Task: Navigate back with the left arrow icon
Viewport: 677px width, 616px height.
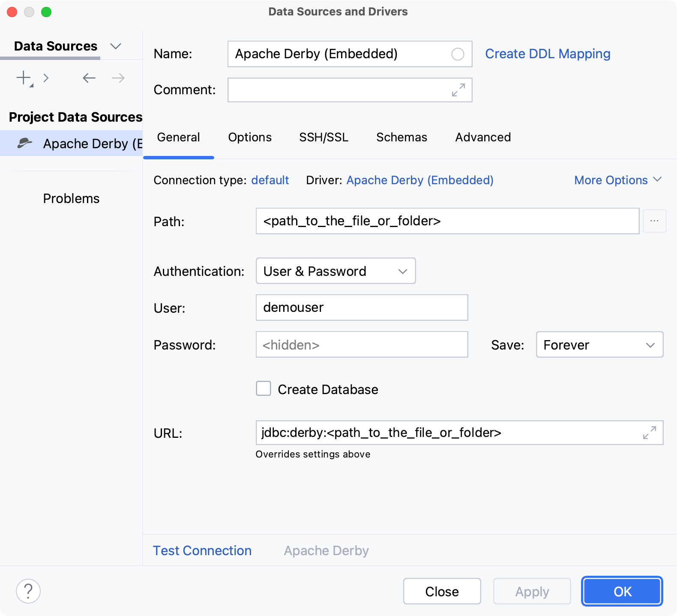Action: click(89, 78)
